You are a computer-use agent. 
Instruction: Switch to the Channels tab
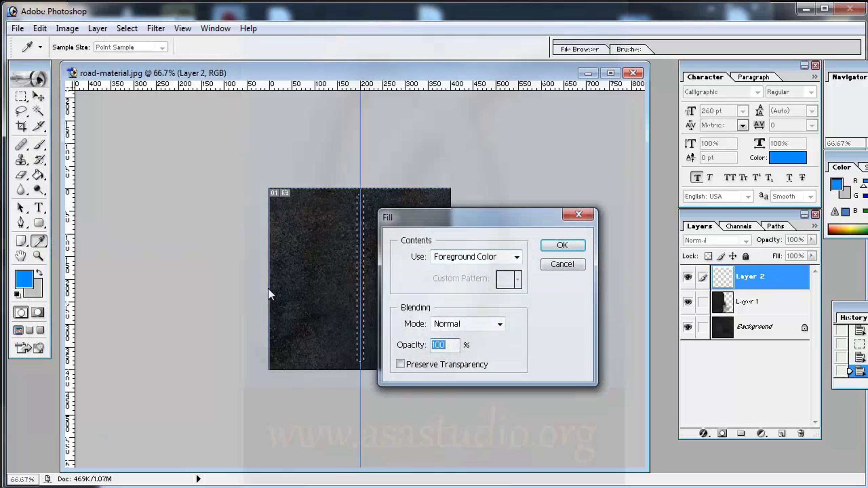(x=738, y=226)
